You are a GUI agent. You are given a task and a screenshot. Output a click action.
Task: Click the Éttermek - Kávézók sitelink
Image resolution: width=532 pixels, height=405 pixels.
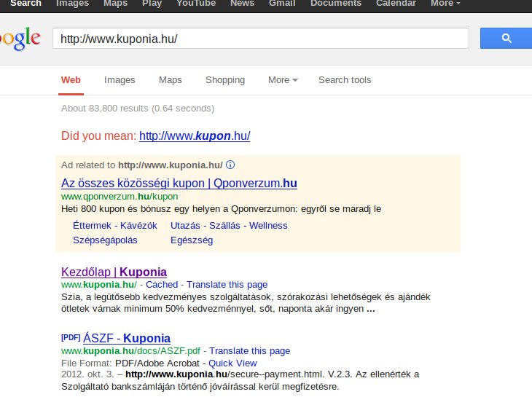[115, 226]
